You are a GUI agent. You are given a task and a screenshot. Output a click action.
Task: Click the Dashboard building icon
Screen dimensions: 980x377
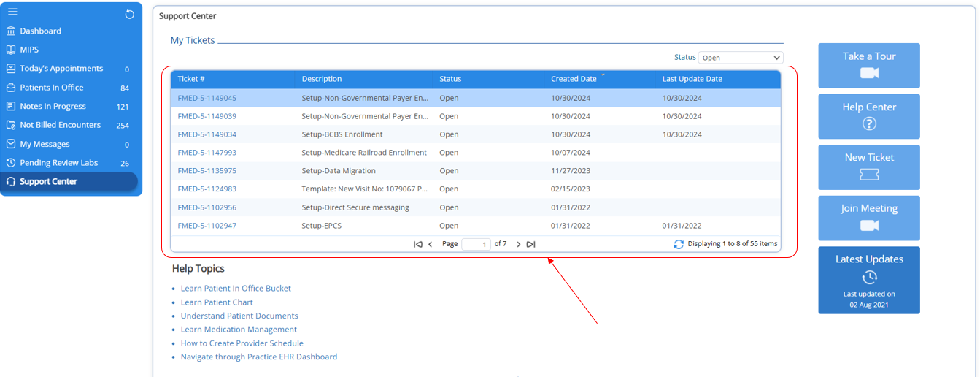11,31
